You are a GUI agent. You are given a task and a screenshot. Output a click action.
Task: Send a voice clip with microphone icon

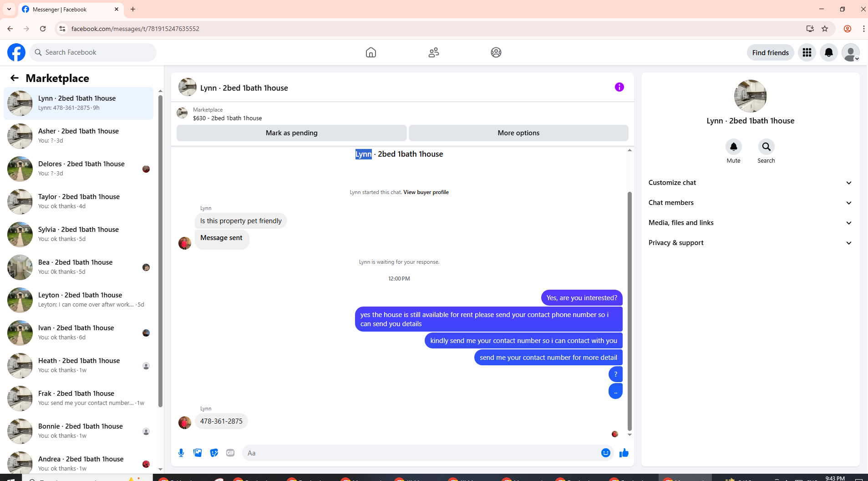point(181,453)
